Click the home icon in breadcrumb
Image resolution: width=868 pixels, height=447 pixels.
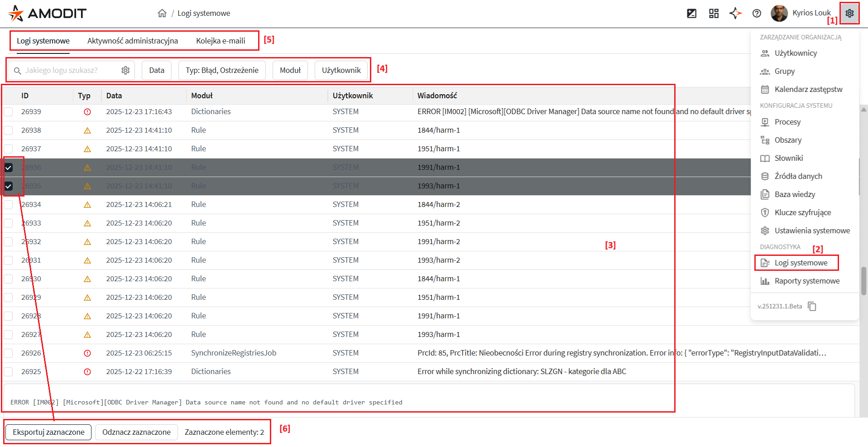[x=162, y=13]
